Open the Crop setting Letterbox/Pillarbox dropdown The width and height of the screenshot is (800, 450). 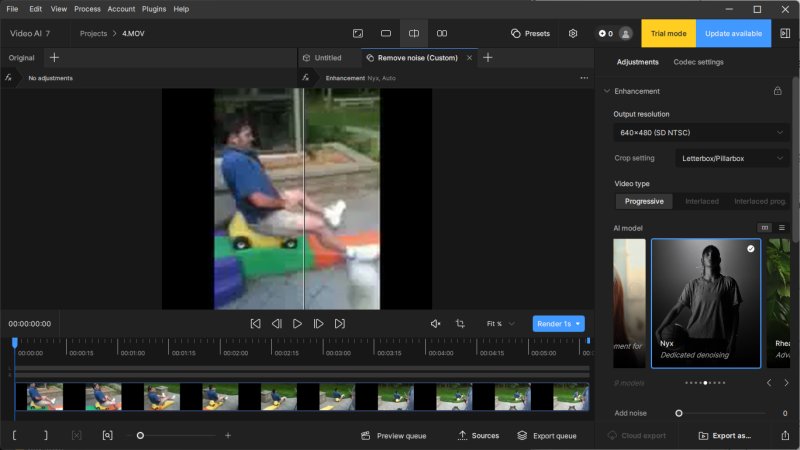734,158
